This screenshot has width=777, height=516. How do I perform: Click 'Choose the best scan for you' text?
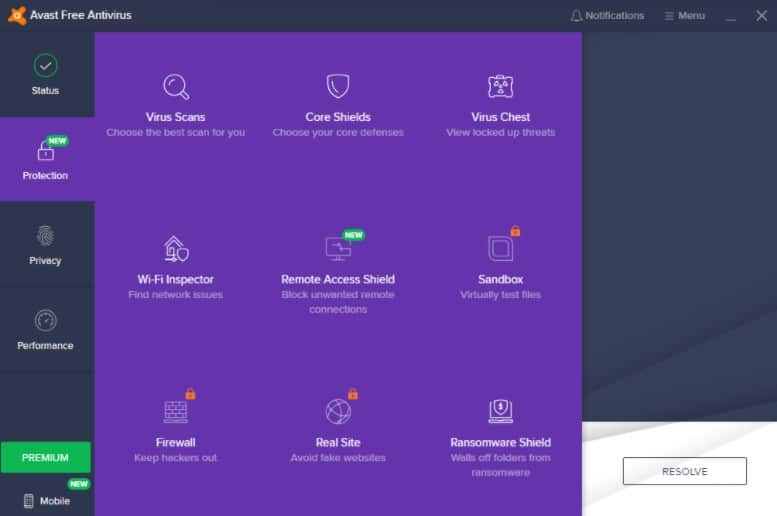(x=175, y=132)
